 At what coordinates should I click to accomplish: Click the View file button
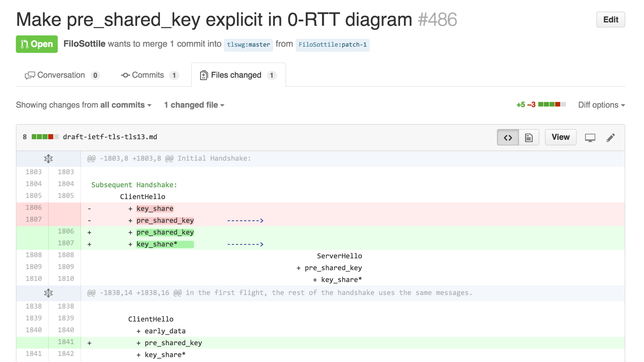tap(560, 137)
